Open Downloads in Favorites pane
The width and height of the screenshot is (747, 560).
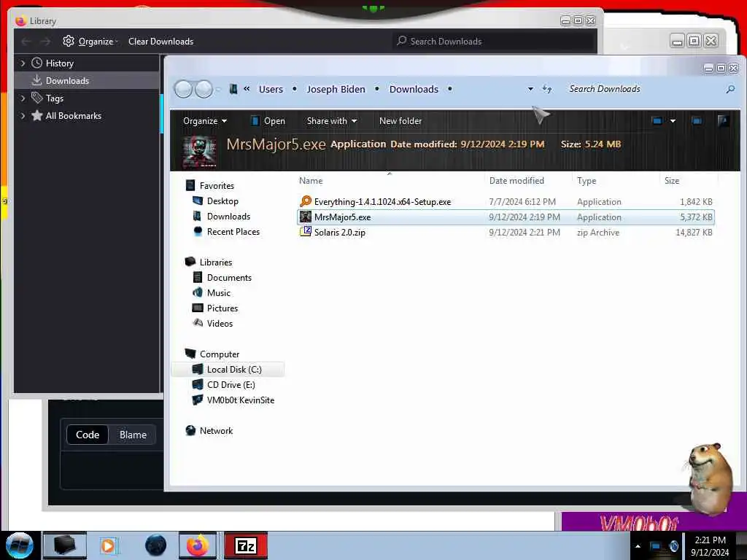coord(228,216)
